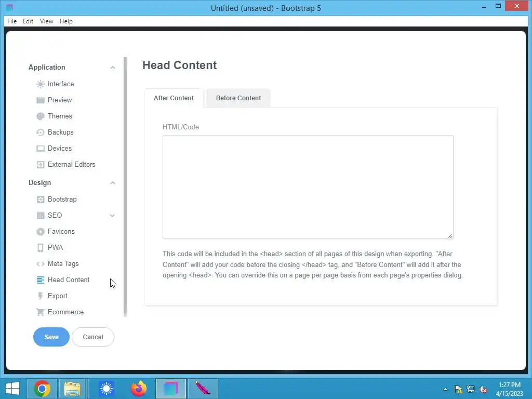The height and width of the screenshot is (399, 532).
Task: Click the Head Content lines icon
Action: click(41, 280)
